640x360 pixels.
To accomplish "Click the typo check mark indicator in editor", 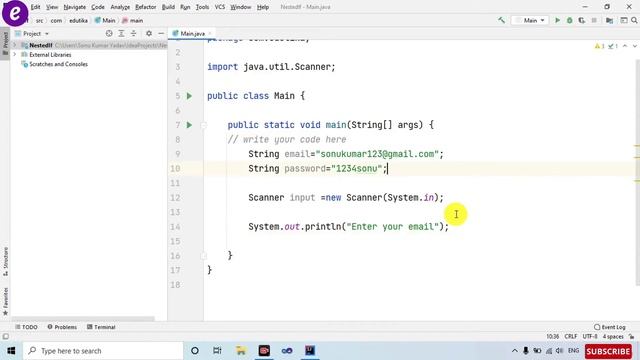I will coord(613,46).
